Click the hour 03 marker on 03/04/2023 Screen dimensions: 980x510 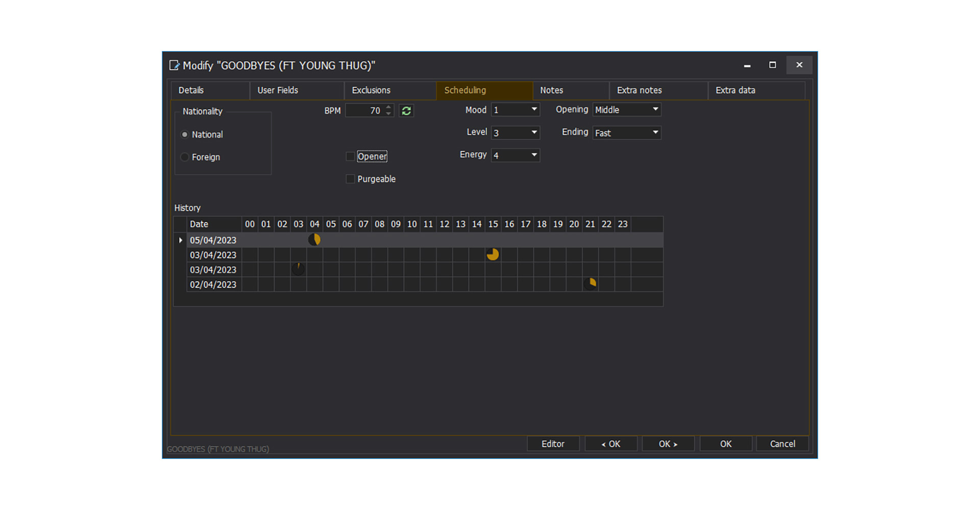pos(298,269)
